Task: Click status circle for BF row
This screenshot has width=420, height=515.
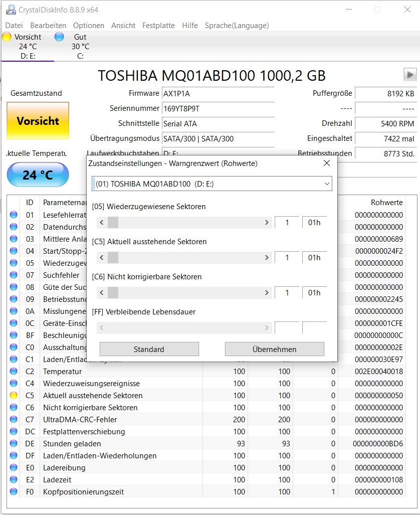Action: tap(14, 335)
